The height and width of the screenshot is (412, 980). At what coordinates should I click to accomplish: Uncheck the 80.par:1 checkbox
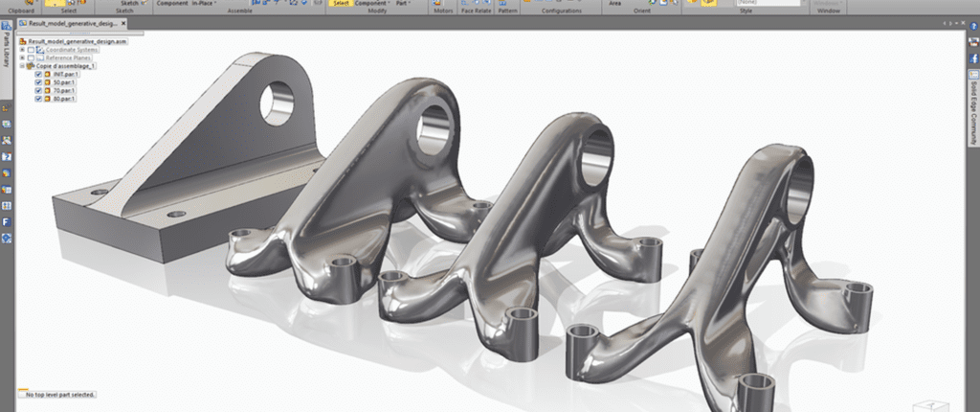coord(38,99)
